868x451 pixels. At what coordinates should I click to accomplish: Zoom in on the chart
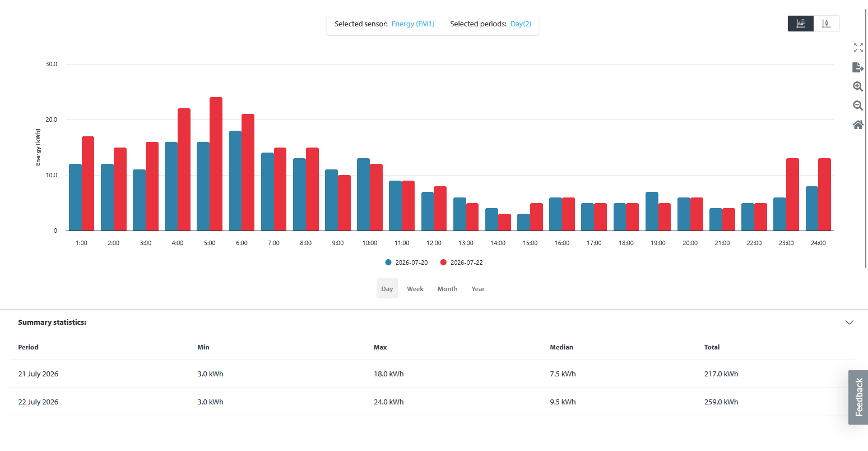point(858,86)
